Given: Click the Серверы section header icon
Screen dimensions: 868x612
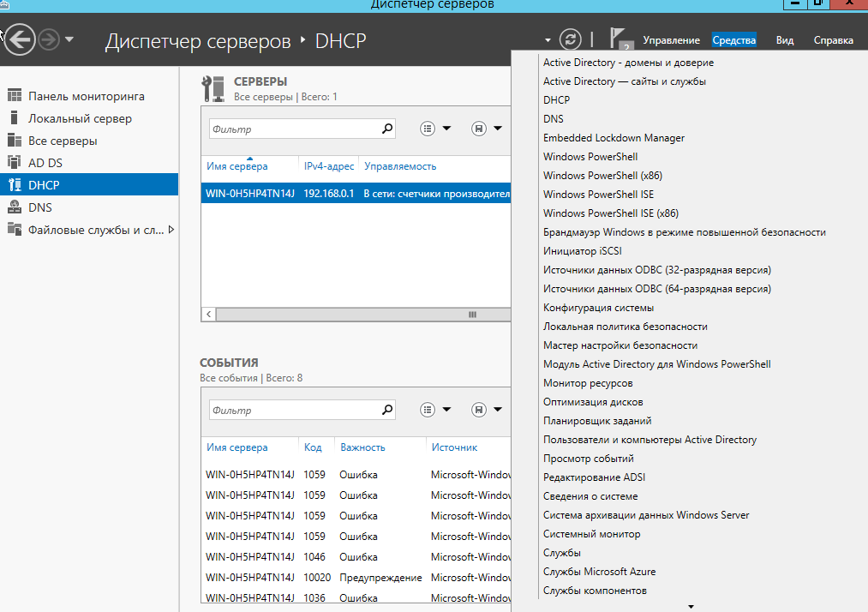Looking at the screenshot, I should (213, 88).
